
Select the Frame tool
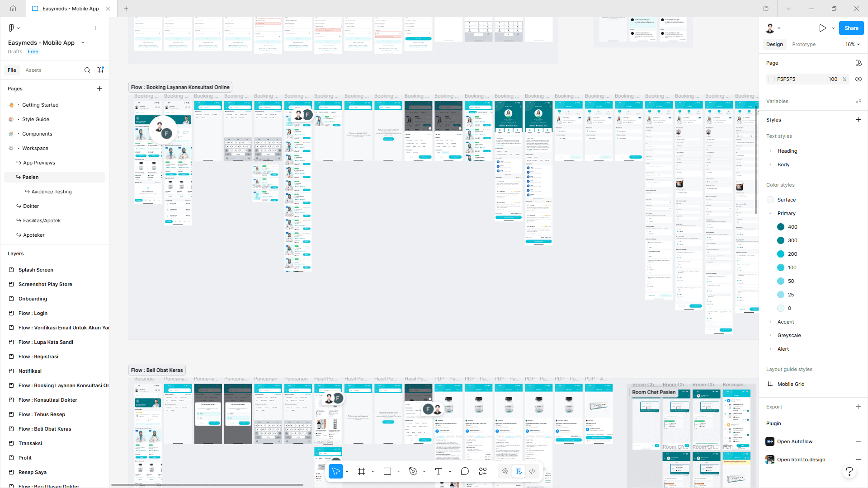click(x=362, y=471)
